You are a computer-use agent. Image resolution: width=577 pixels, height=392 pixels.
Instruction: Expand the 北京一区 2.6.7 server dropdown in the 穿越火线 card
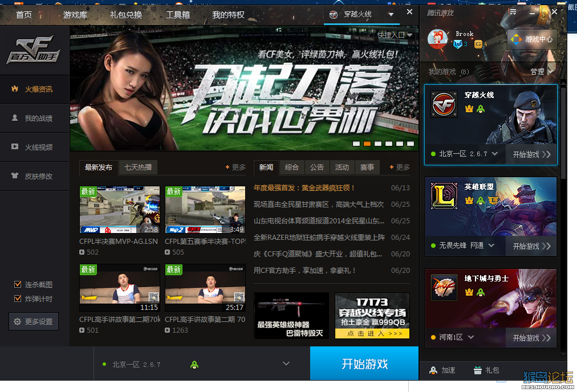coord(494,154)
